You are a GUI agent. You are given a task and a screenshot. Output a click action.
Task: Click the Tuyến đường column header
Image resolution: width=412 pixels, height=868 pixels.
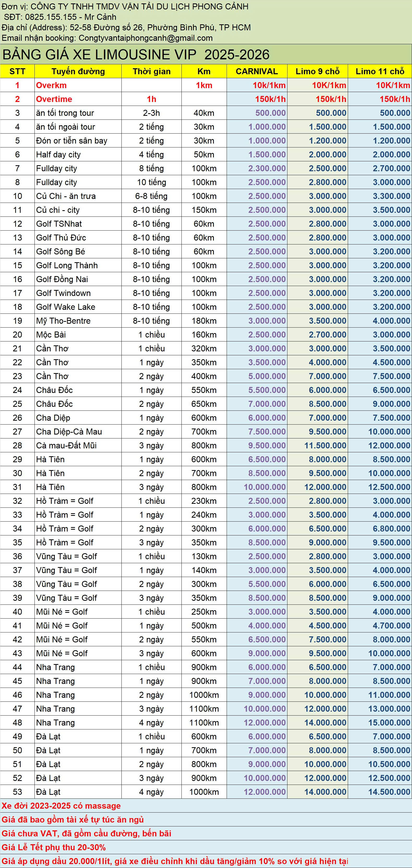78,71
